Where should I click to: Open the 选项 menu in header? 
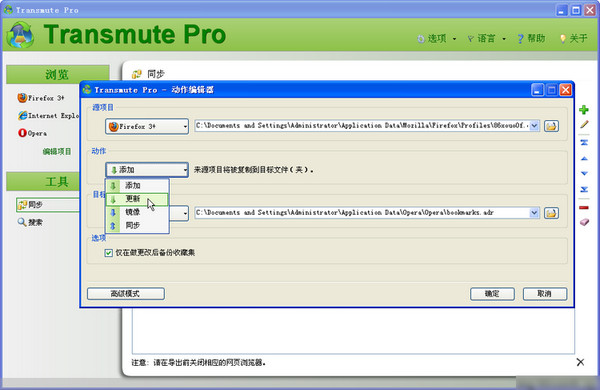pyautogui.click(x=436, y=38)
